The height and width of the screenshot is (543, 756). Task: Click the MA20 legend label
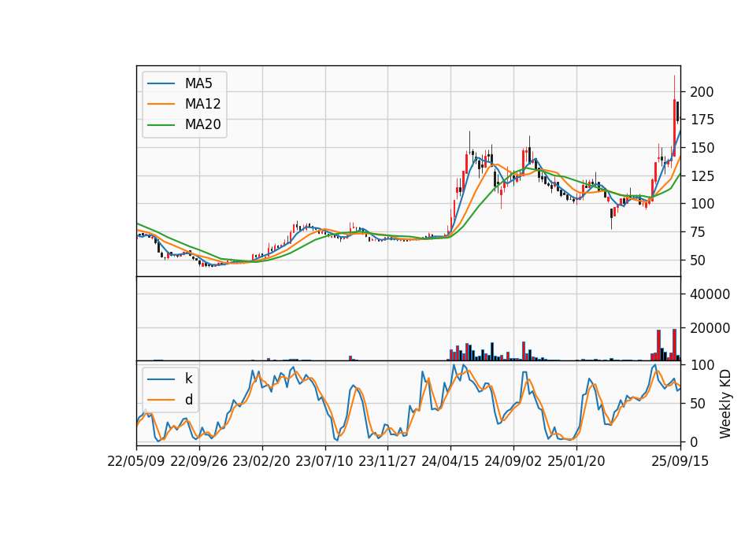point(202,125)
